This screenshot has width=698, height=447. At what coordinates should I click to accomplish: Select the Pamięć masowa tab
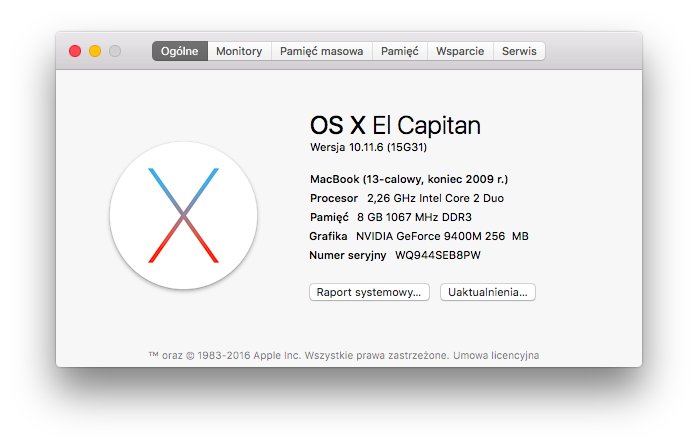pyautogui.click(x=322, y=51)
